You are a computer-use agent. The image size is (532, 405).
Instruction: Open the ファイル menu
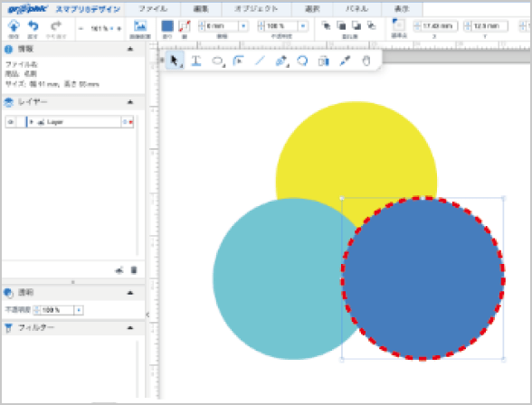[152, 9]
